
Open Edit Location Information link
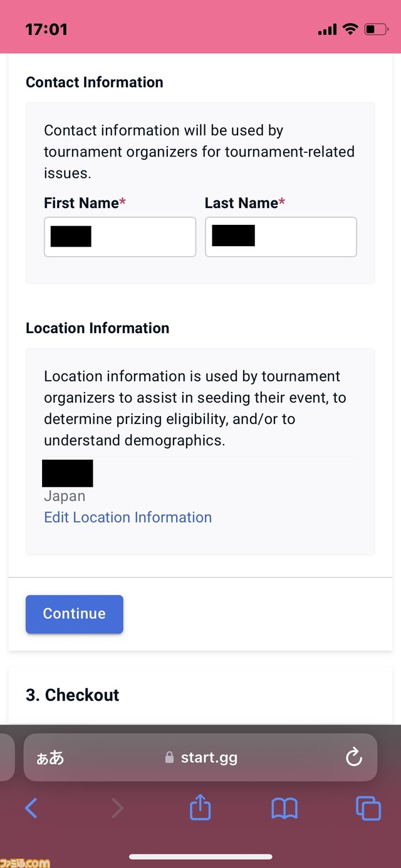128,517
